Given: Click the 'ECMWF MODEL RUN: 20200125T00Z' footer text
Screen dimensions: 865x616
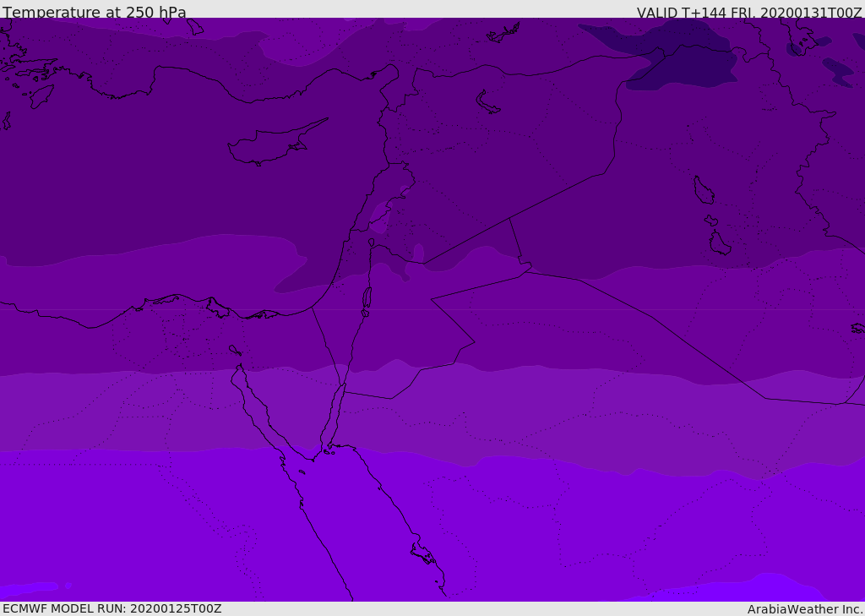Looking at the screenshot, I should point(112,608).
